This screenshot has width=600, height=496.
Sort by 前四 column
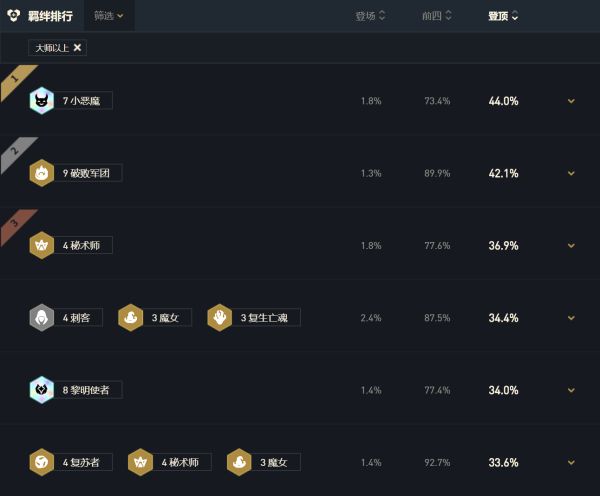tap(437, 15)
